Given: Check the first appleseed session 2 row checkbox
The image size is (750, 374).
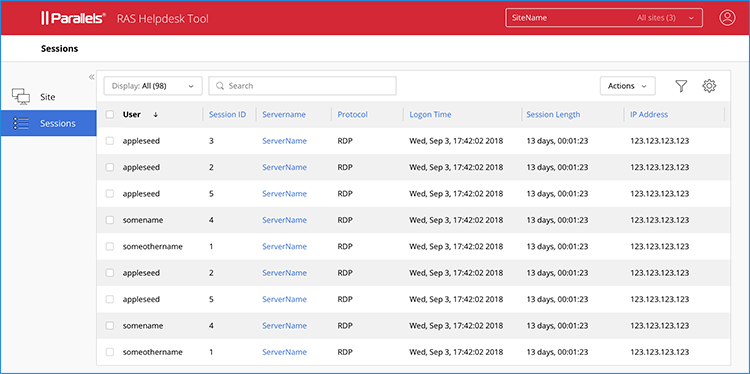Looking at the screenshot, I should (110, 167).
